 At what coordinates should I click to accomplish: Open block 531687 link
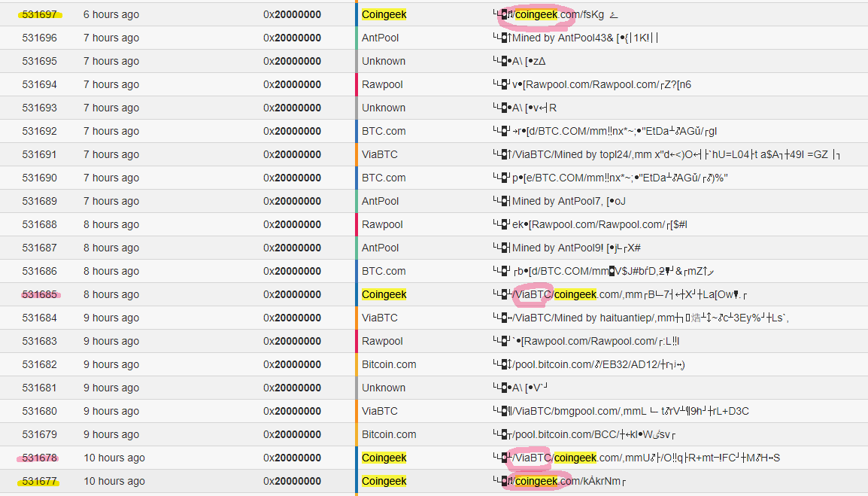click(39, 248)
